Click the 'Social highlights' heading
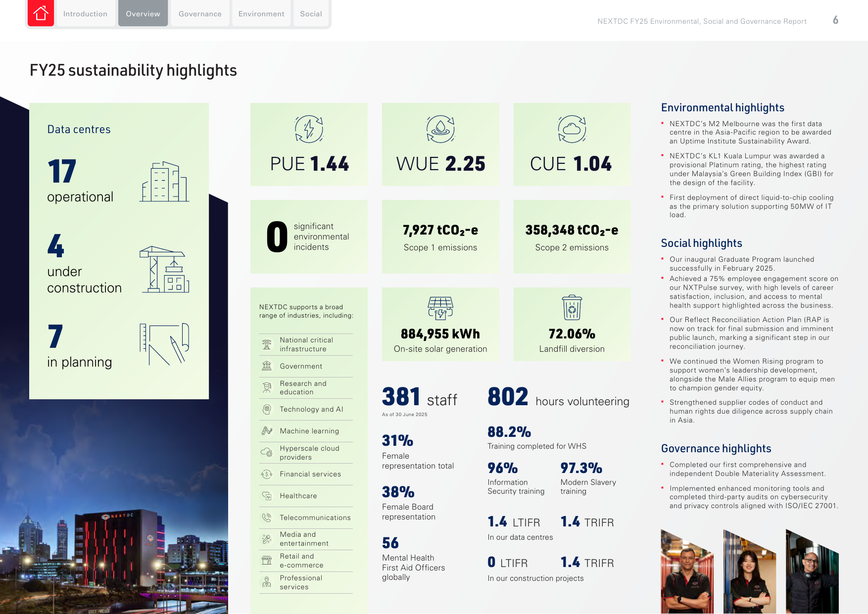This screenshot has height=614, width=868. tap(701, 243)
